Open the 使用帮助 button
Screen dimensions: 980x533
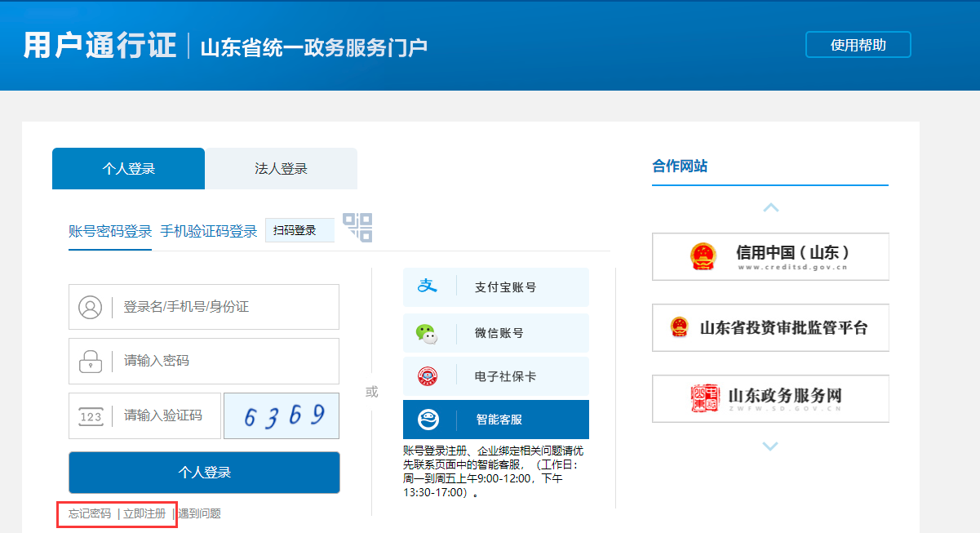858,45
